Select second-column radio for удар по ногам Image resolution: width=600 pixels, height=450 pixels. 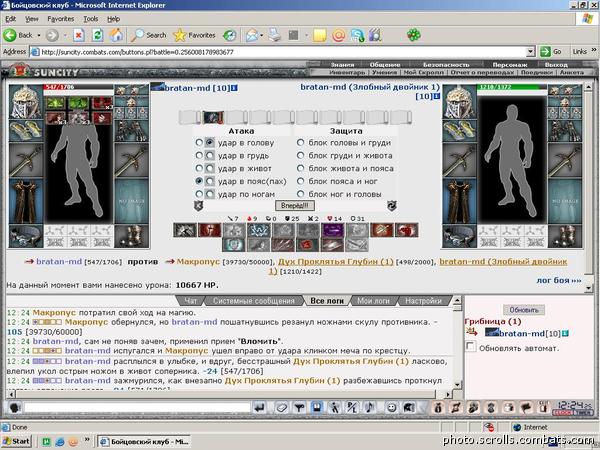(x=210, y=194)
